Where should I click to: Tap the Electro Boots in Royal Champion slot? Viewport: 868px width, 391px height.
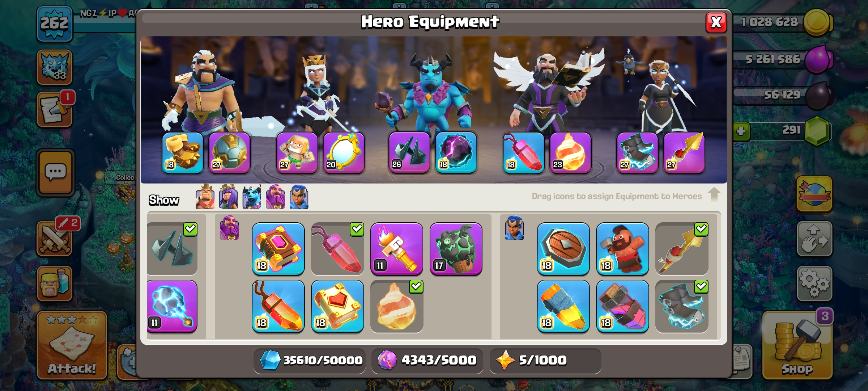point(637,152)
